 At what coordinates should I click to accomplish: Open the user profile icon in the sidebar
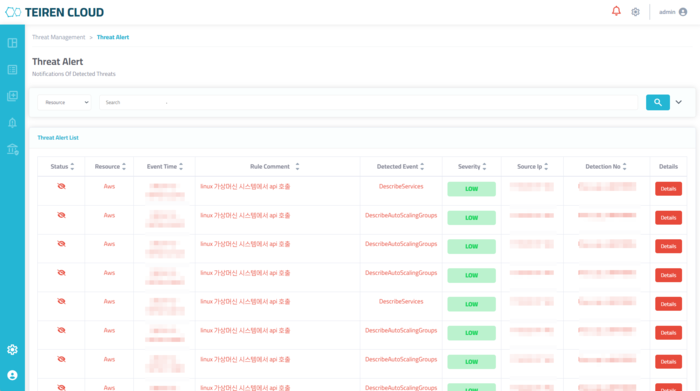[12, 375]
